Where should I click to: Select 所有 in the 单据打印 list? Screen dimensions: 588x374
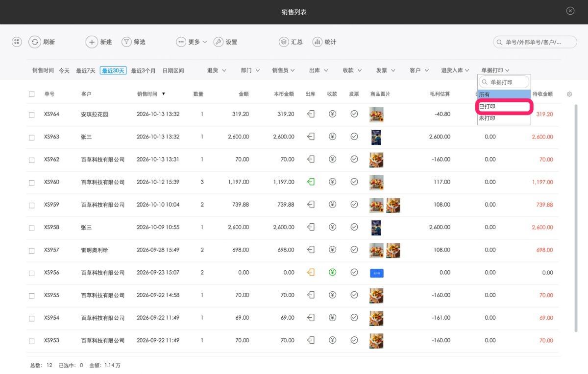click(504, 94)
